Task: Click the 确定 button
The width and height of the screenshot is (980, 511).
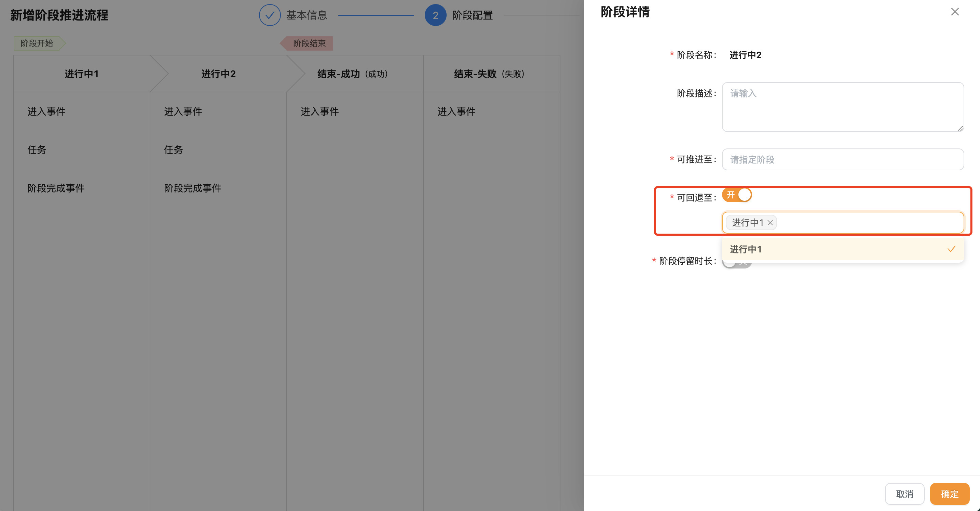Action: pos(949,494)
